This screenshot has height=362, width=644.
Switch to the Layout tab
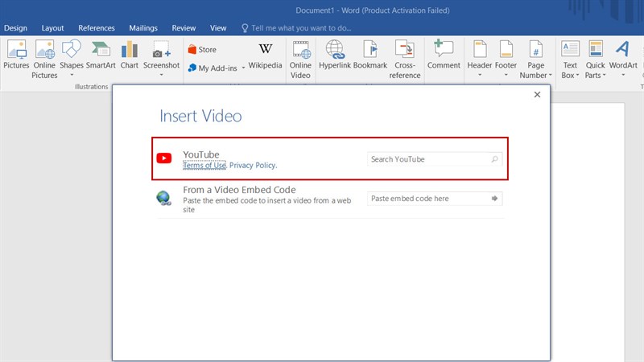point(52,28)
